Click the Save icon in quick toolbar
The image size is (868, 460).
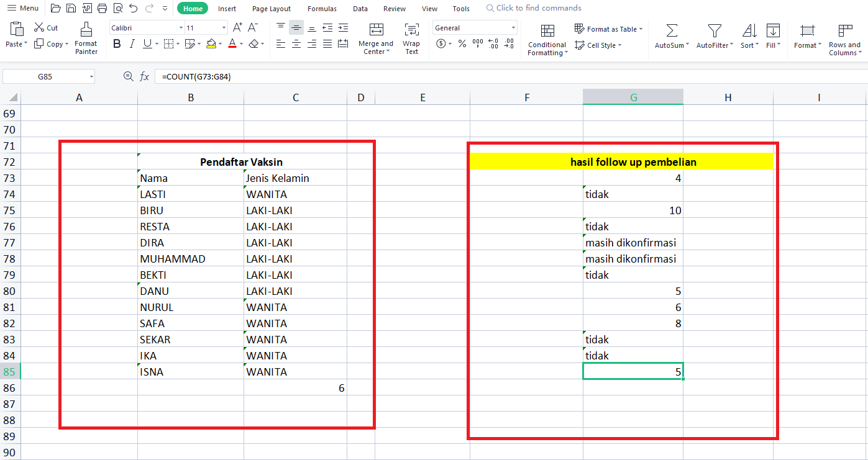(71, 9)
